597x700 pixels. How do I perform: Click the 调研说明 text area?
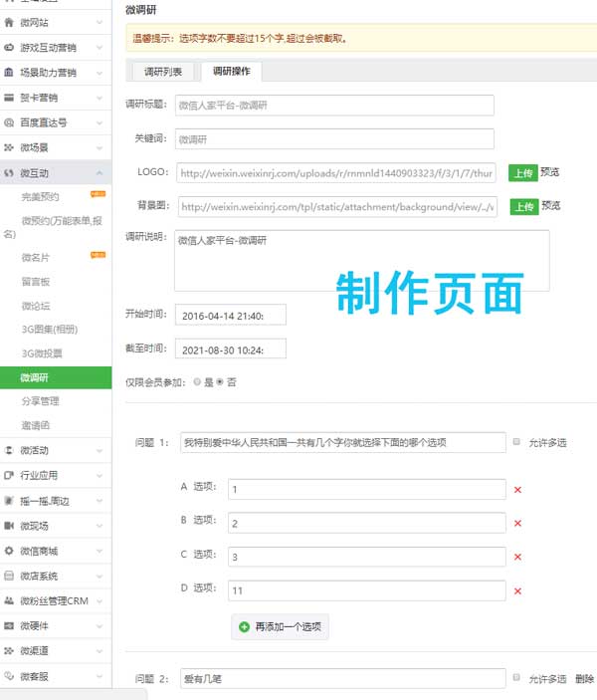362,261
